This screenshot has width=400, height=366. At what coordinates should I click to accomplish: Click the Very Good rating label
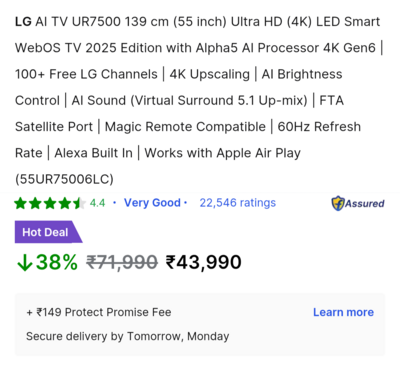tap(152, 203)
